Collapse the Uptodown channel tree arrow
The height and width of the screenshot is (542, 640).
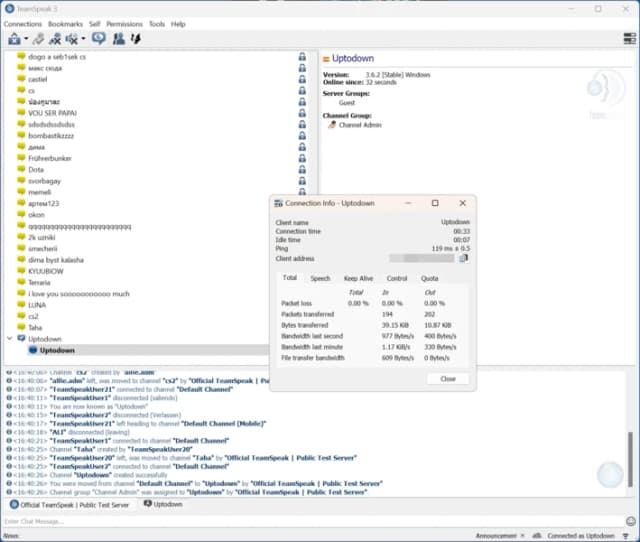9,338
